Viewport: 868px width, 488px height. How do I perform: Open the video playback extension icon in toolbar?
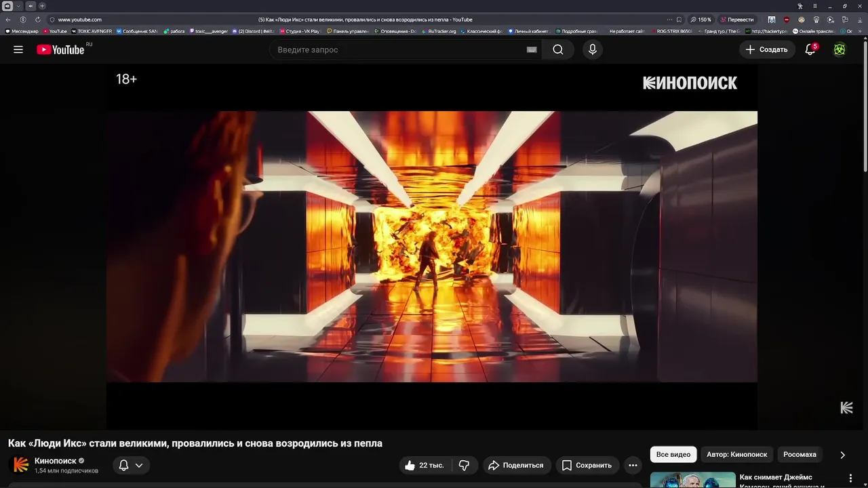click(831, 20)
